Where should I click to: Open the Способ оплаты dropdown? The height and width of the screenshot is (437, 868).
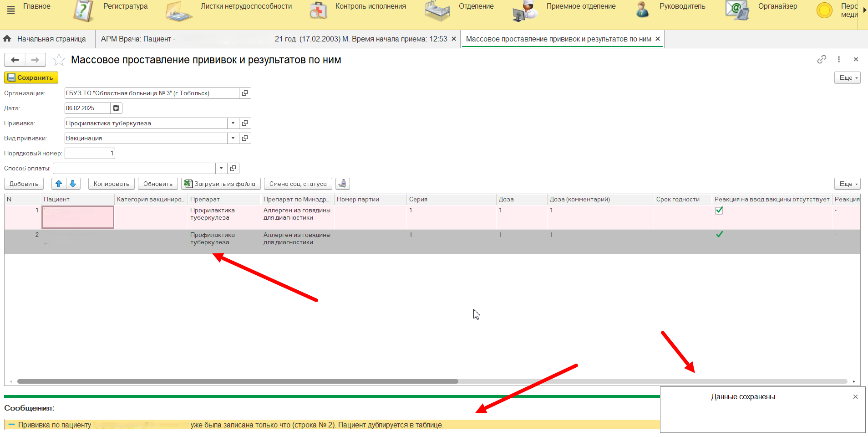pos(221,168)
